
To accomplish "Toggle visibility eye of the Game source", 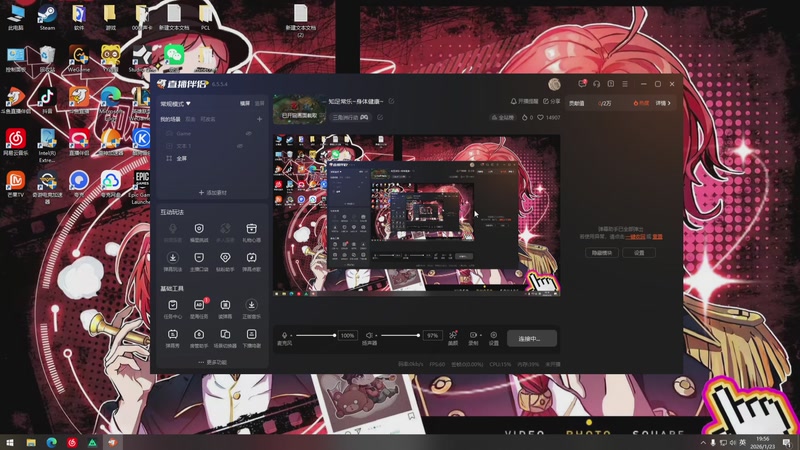I will tap(248, 133).
